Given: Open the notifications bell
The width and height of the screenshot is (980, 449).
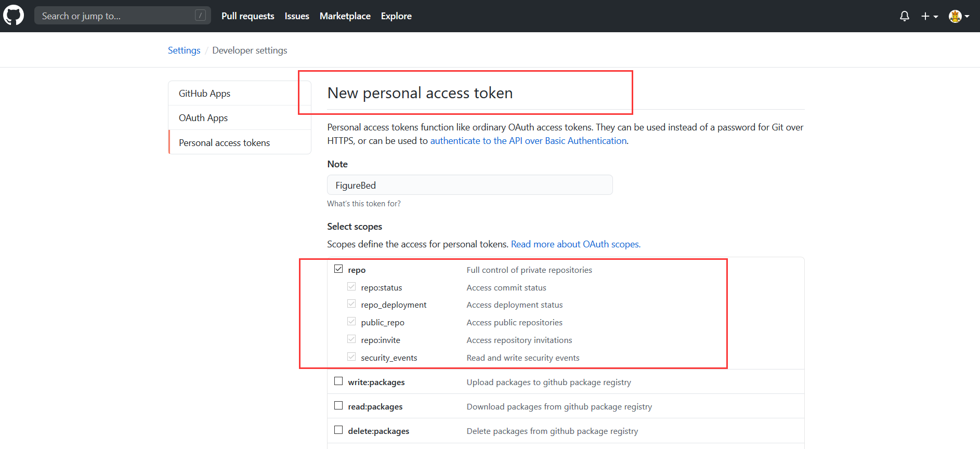Looking at the screenshot, I should [904, 16].
